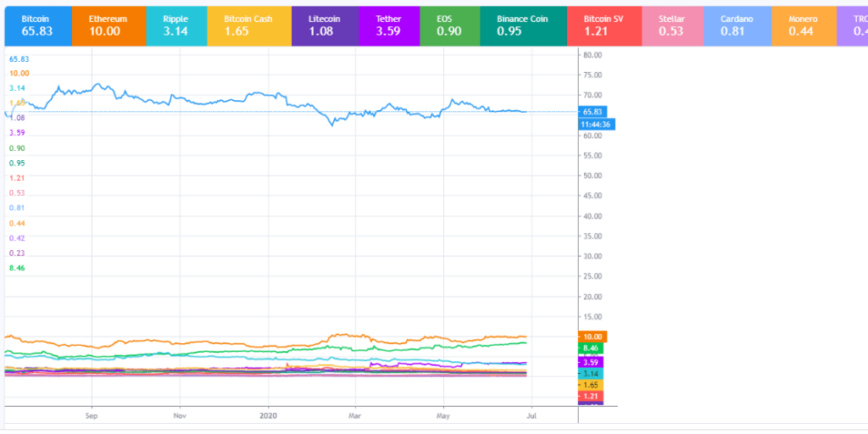Screen dimensions: 868x434
Task: Click the 30.00 price axis tick
Action: point(593,256)
